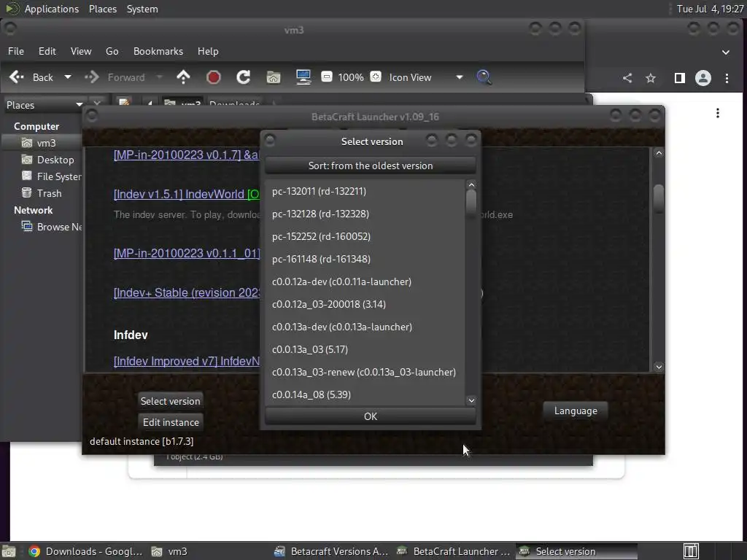
Task: Select version pc-132128 (rd-132328)
Action: coord(365,214)
